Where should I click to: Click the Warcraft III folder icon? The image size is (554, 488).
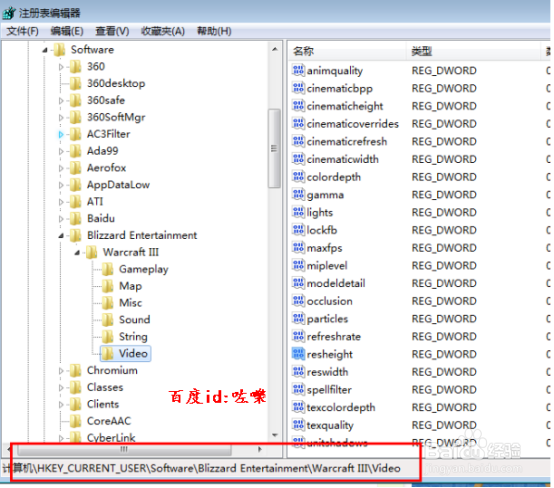point(92,252)
